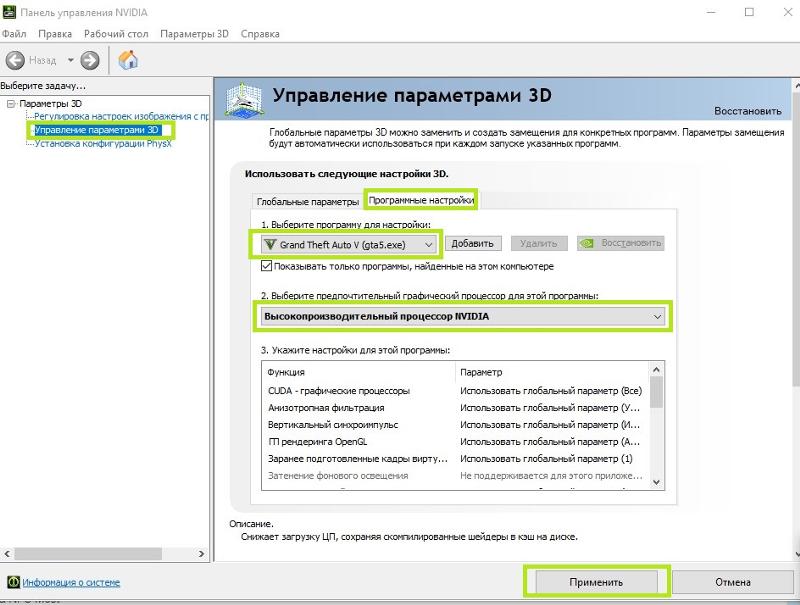Open the Справка menu
The image size is (800, 605).
tap(260, 34)
